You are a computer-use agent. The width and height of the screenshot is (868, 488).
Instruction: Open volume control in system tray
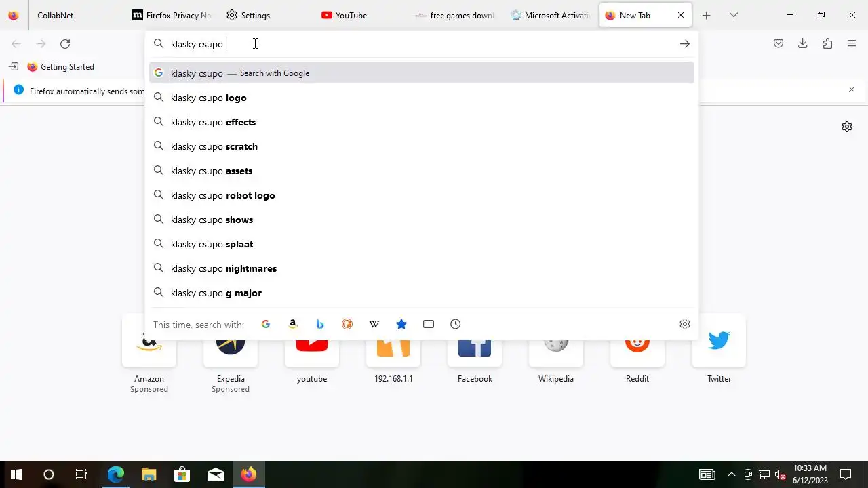tap(780, 474)
